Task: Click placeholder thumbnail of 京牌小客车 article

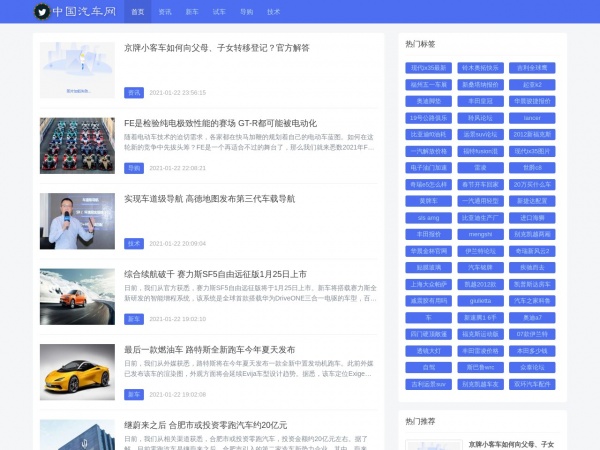Action: 77,70
